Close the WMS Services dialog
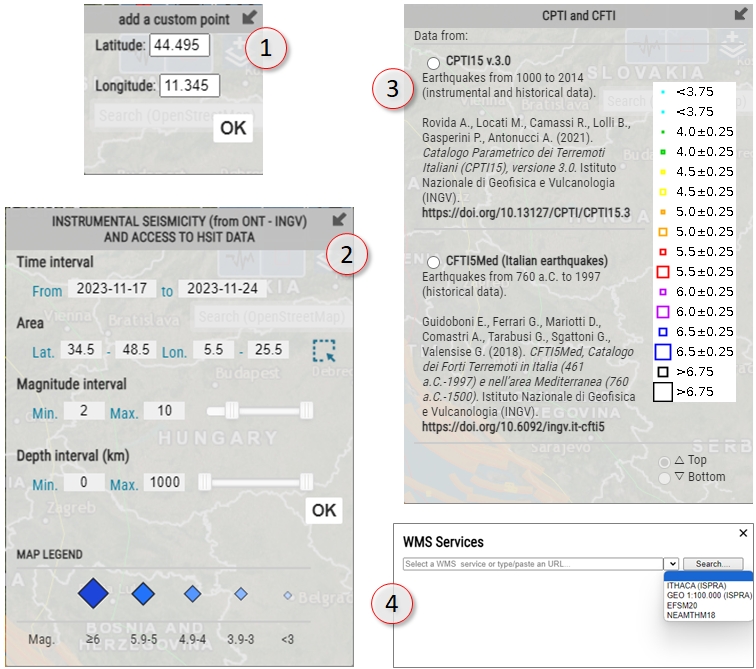Image resolution: width=756 pixels, height=669 pixels. pyautogui.click(x=743, y=533)
